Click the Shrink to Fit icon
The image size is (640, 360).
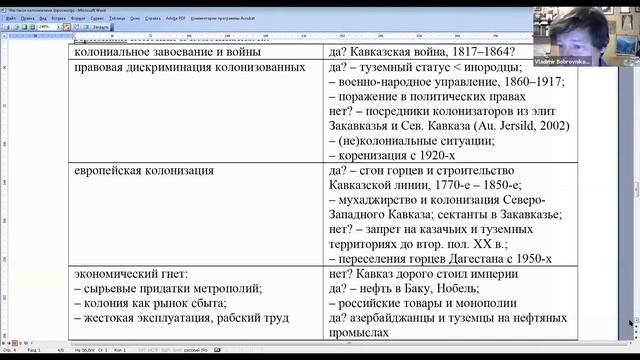(76, 27)
